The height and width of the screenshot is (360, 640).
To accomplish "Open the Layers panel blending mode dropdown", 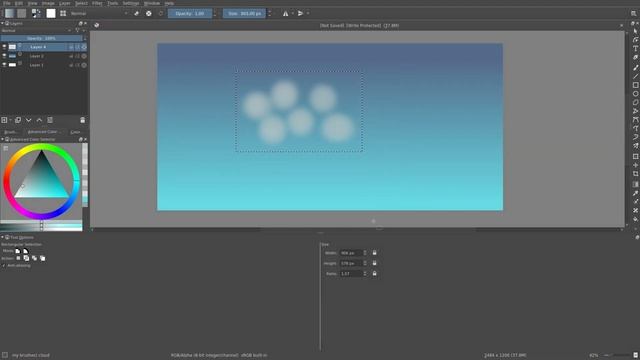I will point(37,30).
